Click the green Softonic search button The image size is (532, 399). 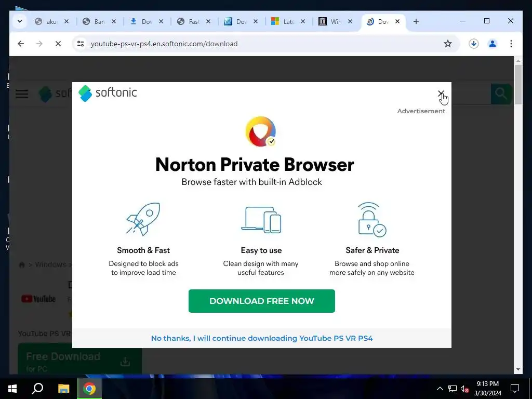(501, 94)
